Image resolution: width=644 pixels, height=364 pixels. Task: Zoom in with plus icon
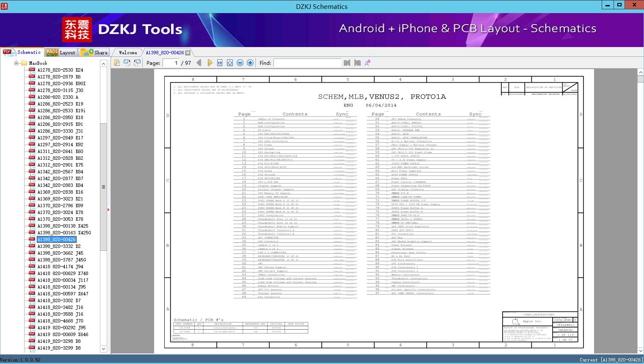pos(250,63)
